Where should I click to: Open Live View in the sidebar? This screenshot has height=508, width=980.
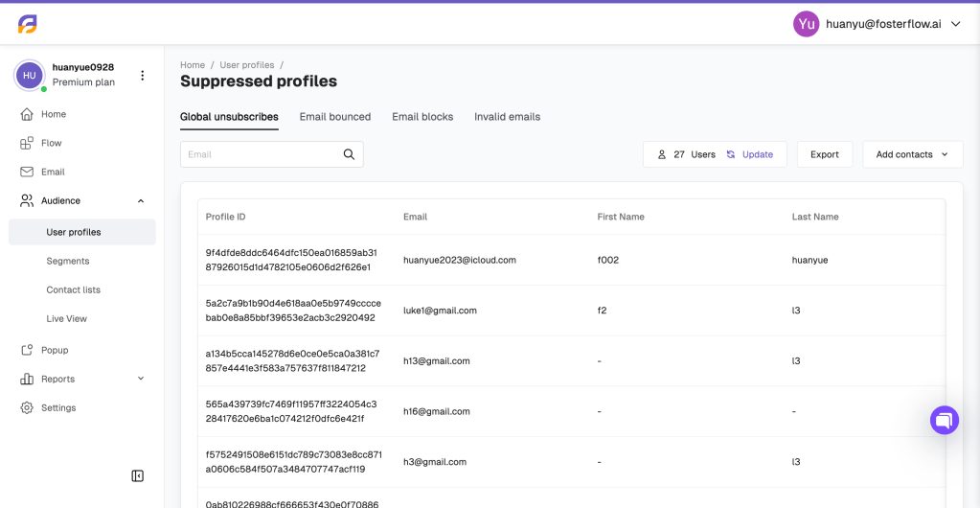[x=66, y=318]
